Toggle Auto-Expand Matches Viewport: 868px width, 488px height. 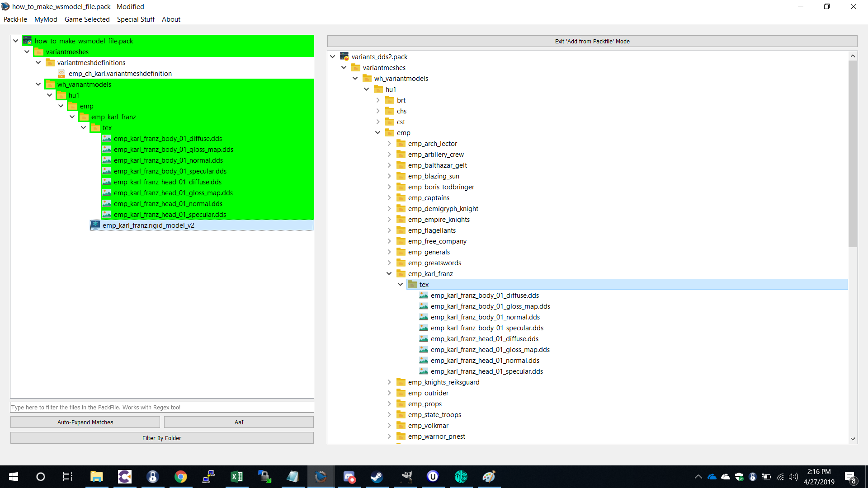[x=85, y=422]
